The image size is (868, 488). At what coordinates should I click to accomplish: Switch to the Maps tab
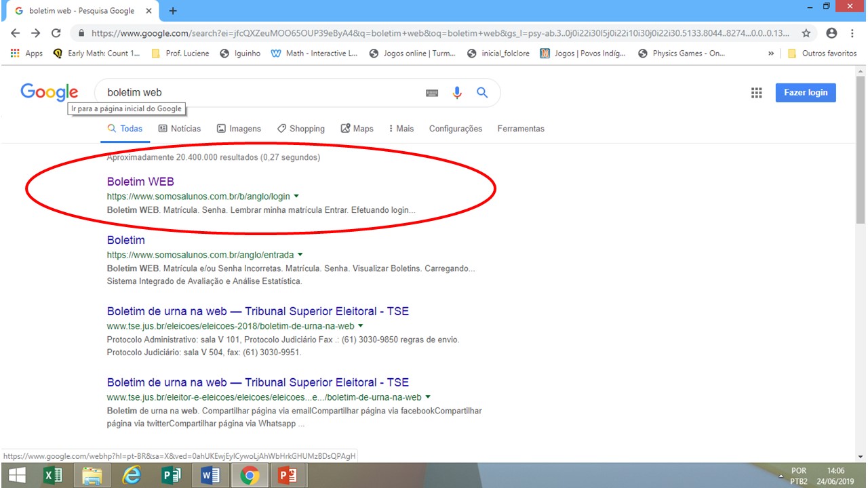click(x=357, y=129)
